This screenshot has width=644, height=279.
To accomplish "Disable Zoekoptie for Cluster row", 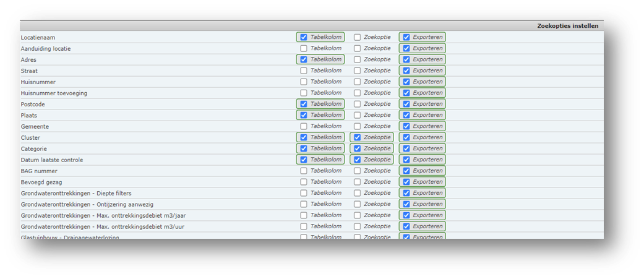I will 357,137.
